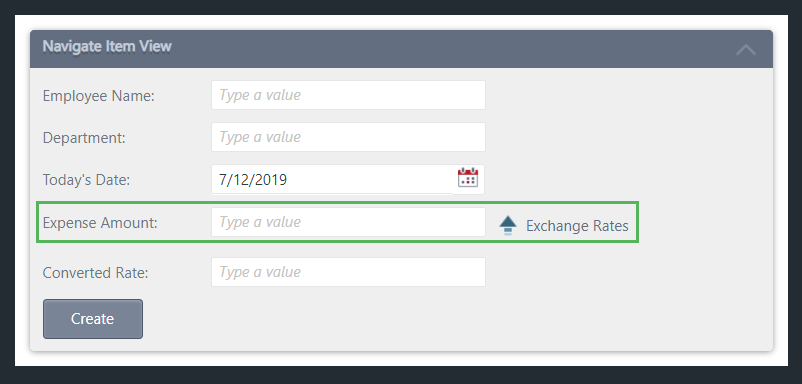This screenshot has height=384, width=802.
Task: Click the Navigate Item View header title
Action: click(107, 47)
